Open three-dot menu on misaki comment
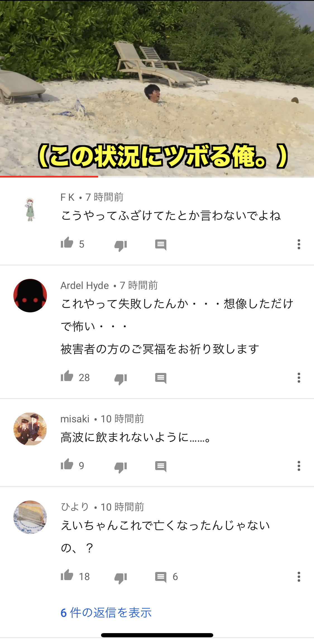314x644 pixels. point(299,466)
